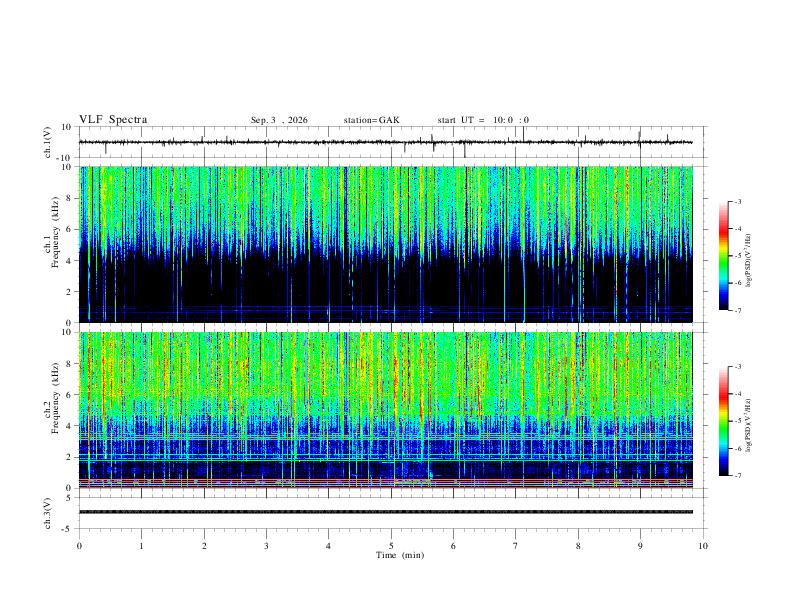
Task: Click the -7 label on ch.2 color bar
Action: [737, 476]
